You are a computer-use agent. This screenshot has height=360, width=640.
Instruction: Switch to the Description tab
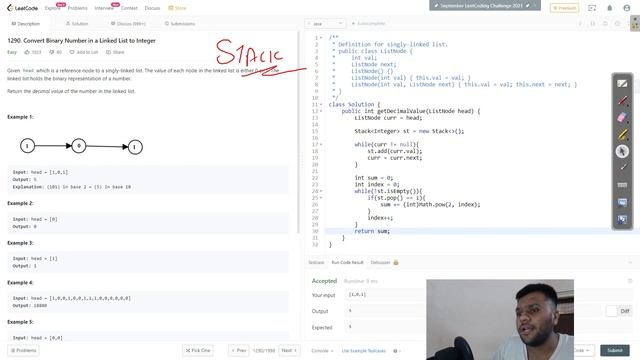pos(26,24)
